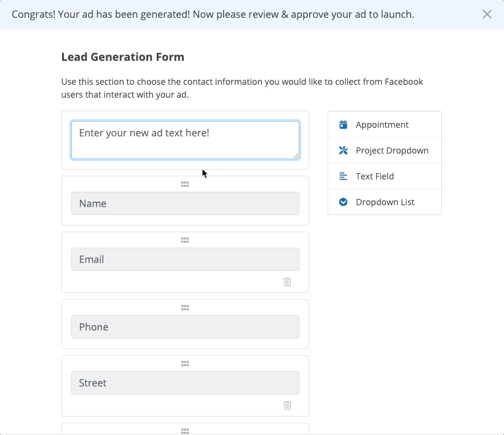Image resolution: width=504 pixels, height=435 pixels.
Task: Focus the ad text box at the top
Action: pos(185,140)
